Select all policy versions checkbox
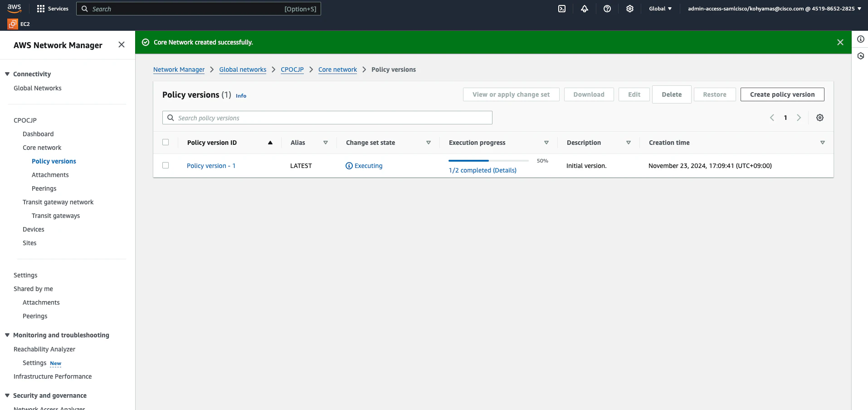Viewport: 868px width, 410px height. [x=166, y=142]
